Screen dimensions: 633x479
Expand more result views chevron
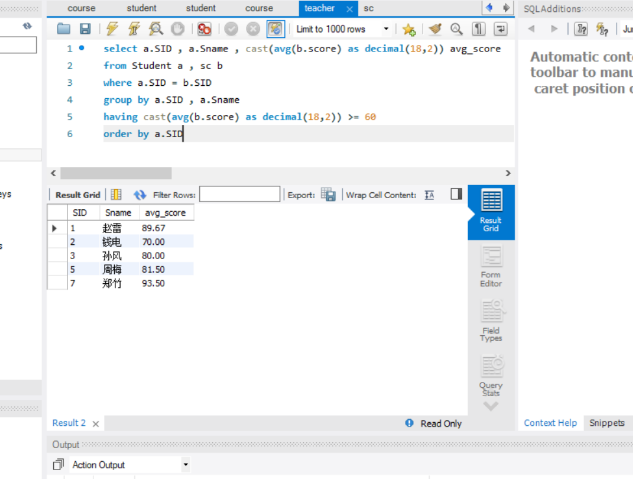[x=491, y=406]
